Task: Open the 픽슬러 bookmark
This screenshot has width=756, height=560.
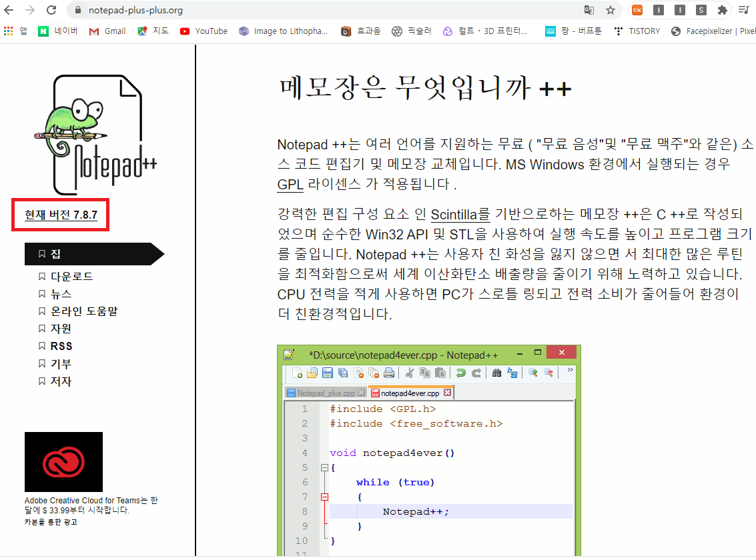Action: [411, 31]
